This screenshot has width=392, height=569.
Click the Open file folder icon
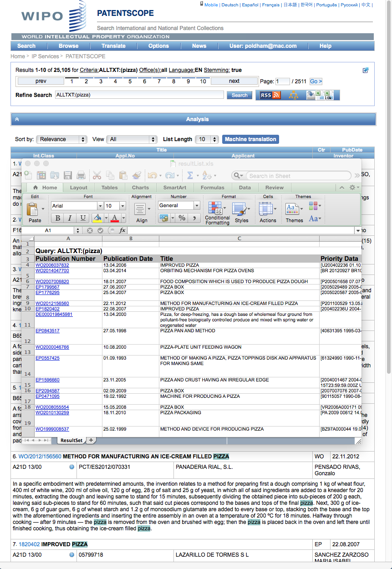coord(55,175)
